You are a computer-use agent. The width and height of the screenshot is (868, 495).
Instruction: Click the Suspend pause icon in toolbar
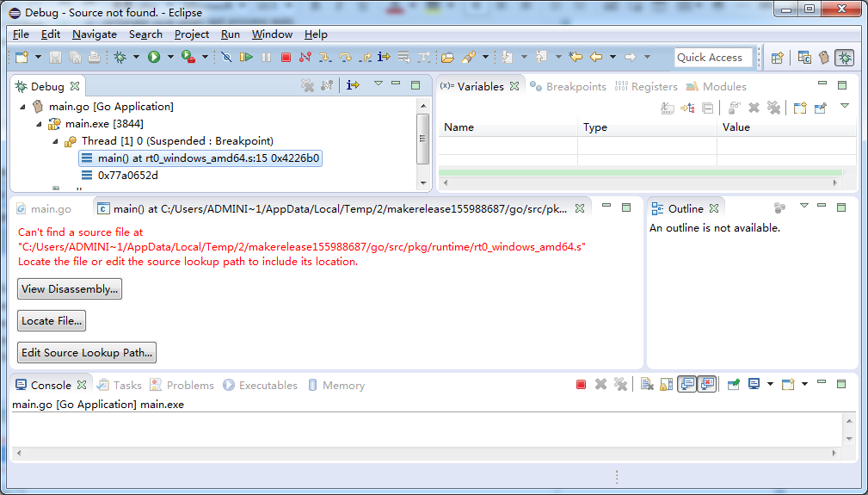(267, 57)
